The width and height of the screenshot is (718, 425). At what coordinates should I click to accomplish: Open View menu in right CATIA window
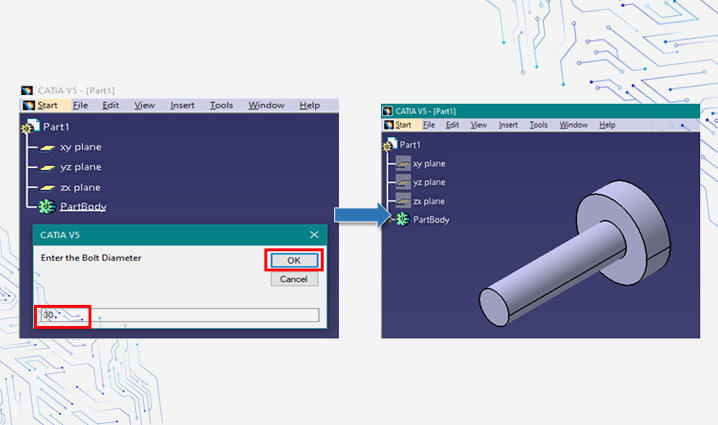pyautogui.click(x=479, y=125)
